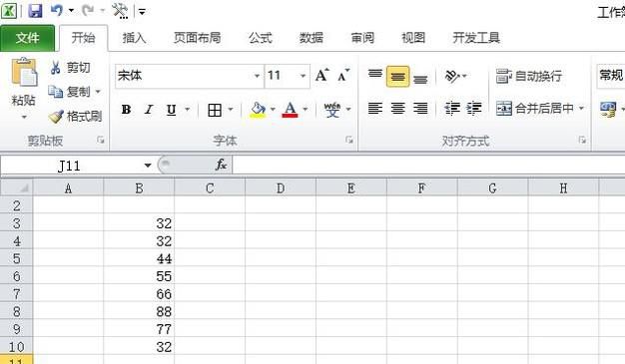The height and width of the screenshot is (364, 625).
Task: Open Customize Quick Access Toolbar dropdown
Action: [x=142, y=12]
